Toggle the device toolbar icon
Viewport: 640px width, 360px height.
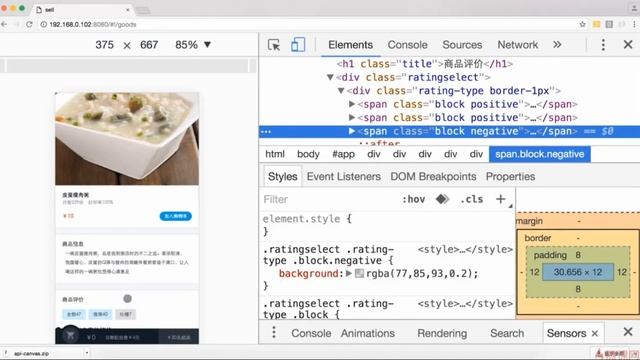click(298, 44)
